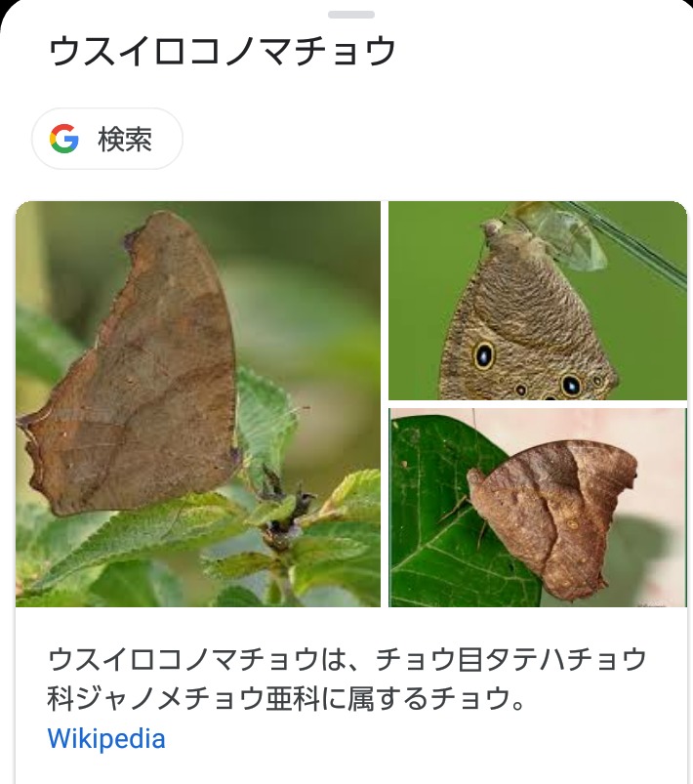Click the description line starting ウスイロコノマチョウは
The image size is (693, 784).
[347, 660]
